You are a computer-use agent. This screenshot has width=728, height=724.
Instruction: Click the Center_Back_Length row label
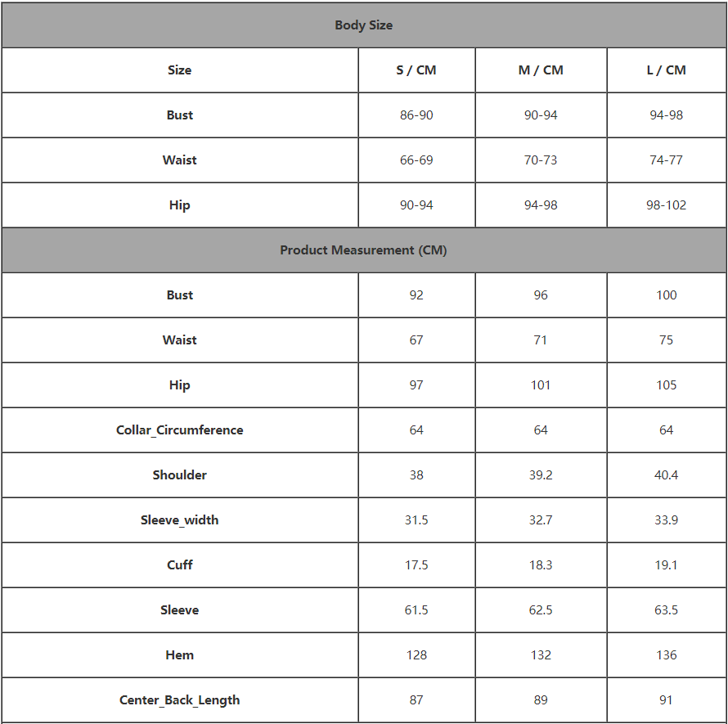coord(180,700)
